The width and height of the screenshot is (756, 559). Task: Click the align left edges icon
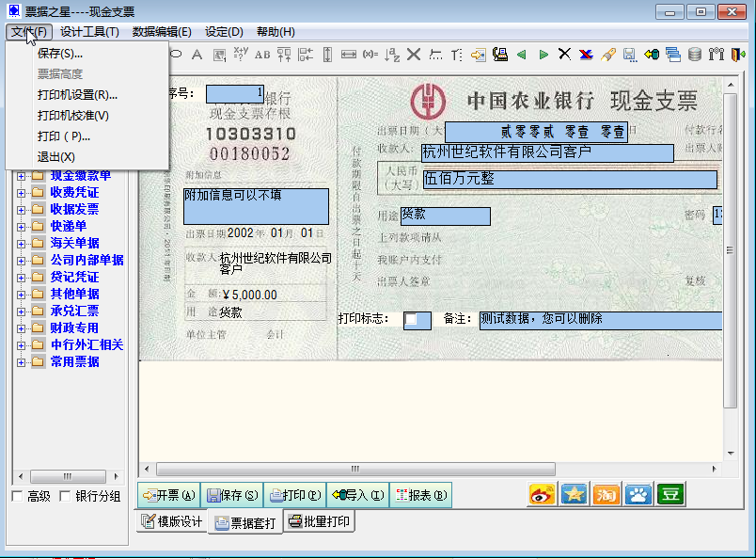[x=306, y=55]
